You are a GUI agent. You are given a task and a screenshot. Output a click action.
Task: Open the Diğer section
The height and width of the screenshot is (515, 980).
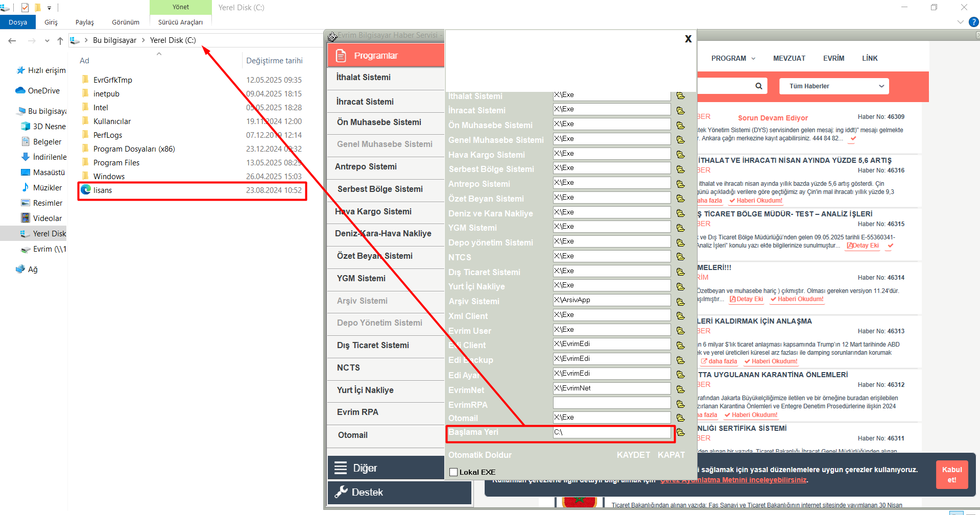[386, 468]
